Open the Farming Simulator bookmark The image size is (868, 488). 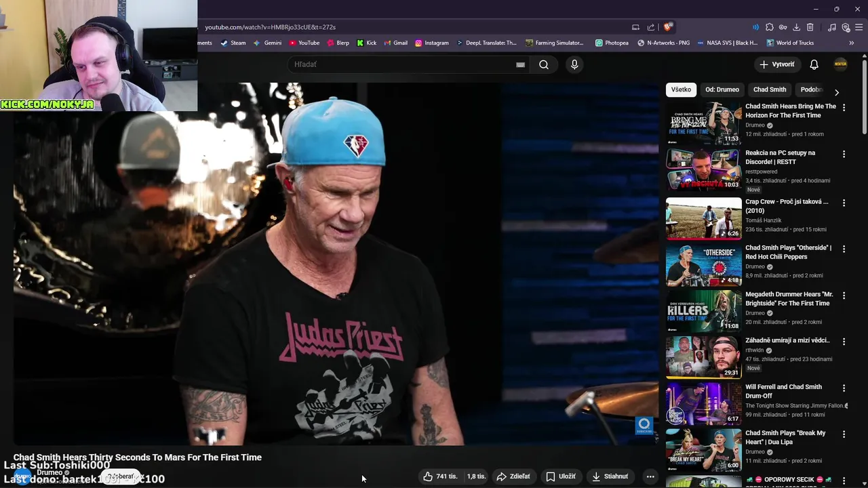coord(554,43)
